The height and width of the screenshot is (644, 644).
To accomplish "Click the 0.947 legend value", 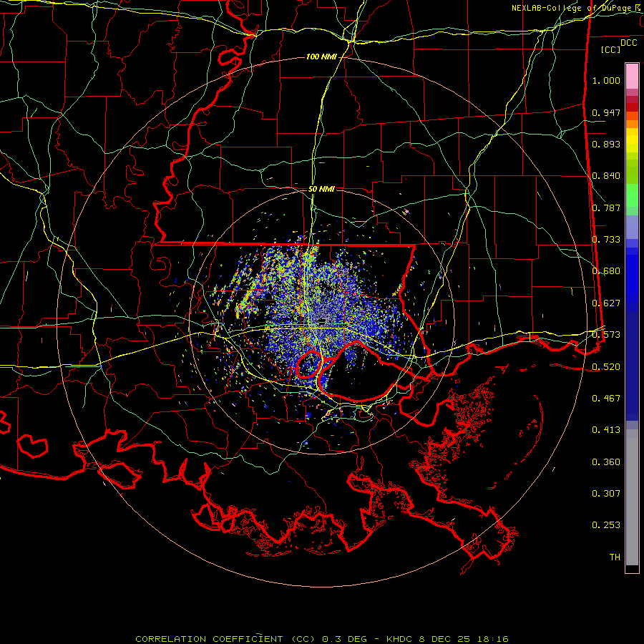I will 606,112.
